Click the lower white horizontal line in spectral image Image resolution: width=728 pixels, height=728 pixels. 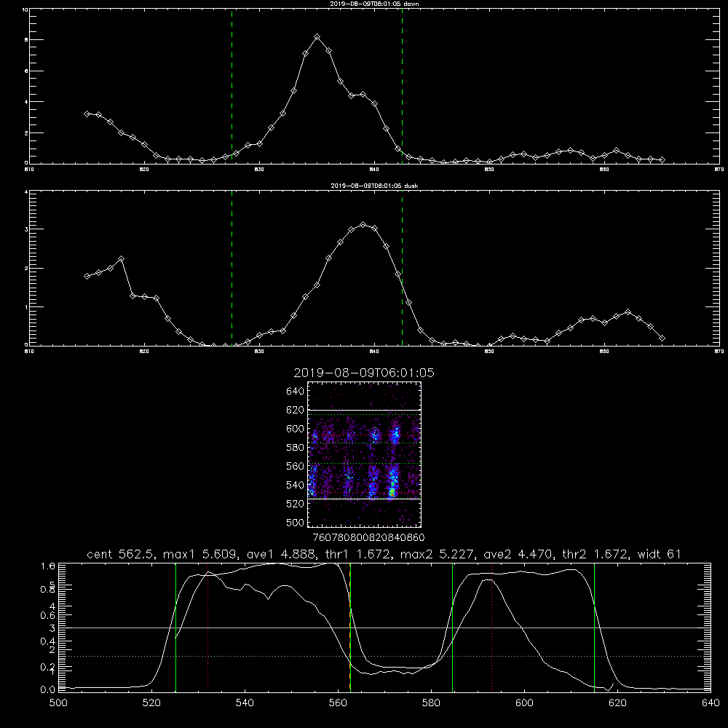point(364,499)
